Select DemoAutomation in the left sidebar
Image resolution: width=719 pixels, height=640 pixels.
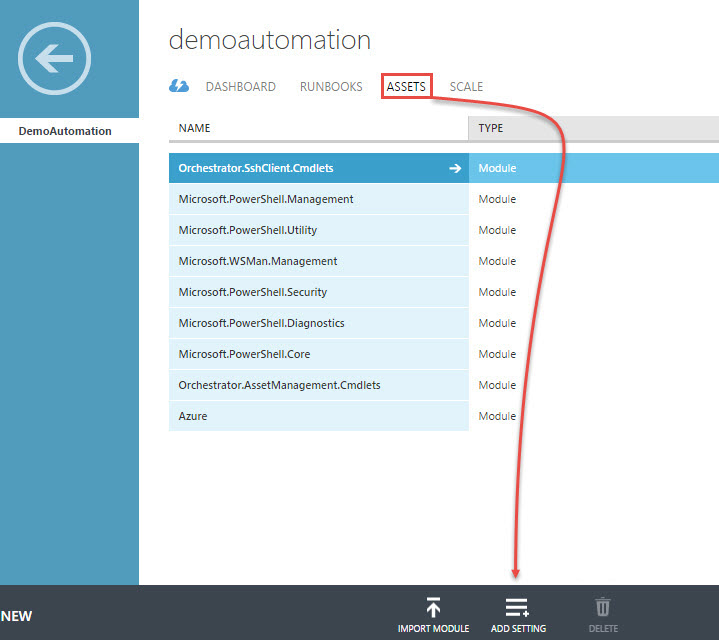69,131
